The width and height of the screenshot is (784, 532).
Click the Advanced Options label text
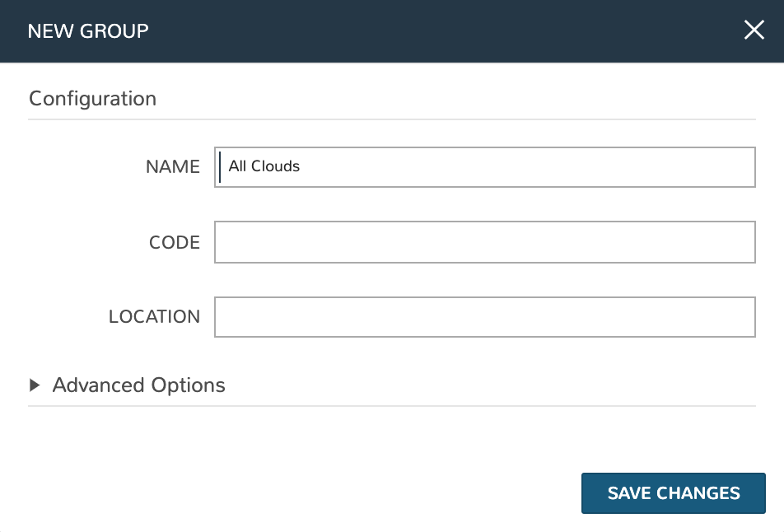[x=138, y=385]
